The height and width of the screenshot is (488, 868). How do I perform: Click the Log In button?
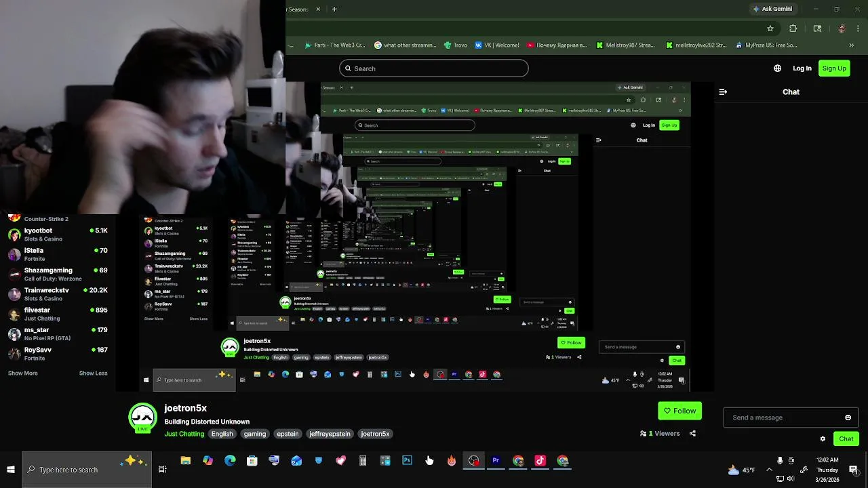click(802, 68)
